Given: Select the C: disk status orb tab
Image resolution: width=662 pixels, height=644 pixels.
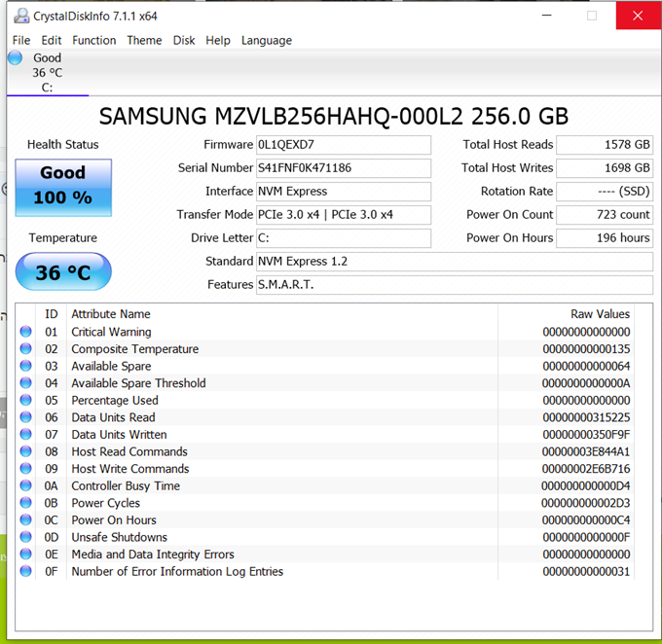Looking at the screenshot, I should point(16,57).
